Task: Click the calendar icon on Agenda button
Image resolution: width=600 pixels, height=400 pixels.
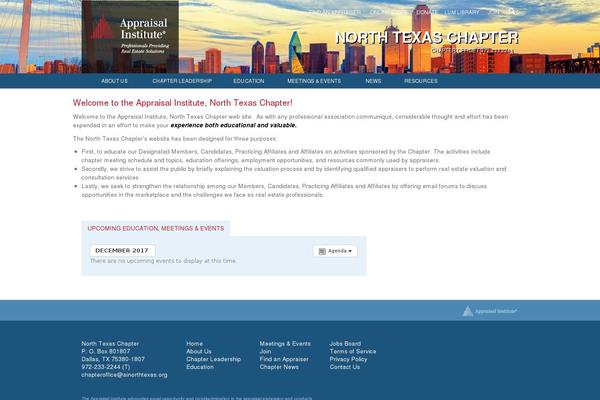Action: (x=322, y=251)
